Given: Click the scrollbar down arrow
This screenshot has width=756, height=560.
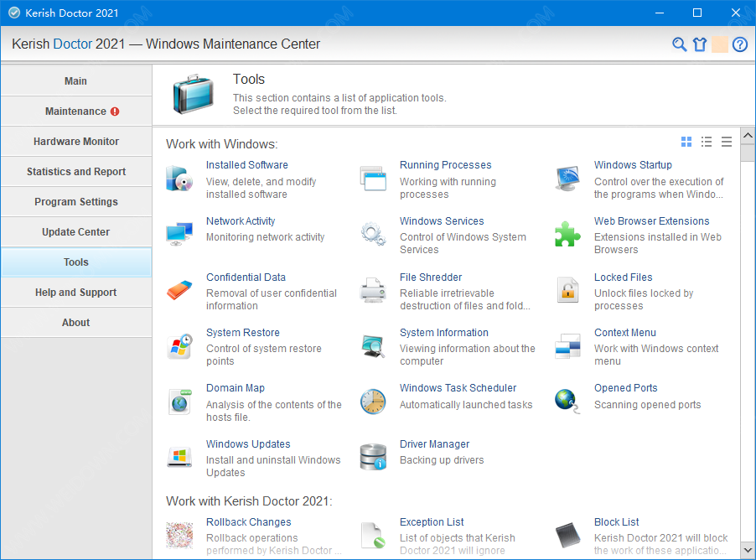Looking at the screenshot, I should click(748, 550).
